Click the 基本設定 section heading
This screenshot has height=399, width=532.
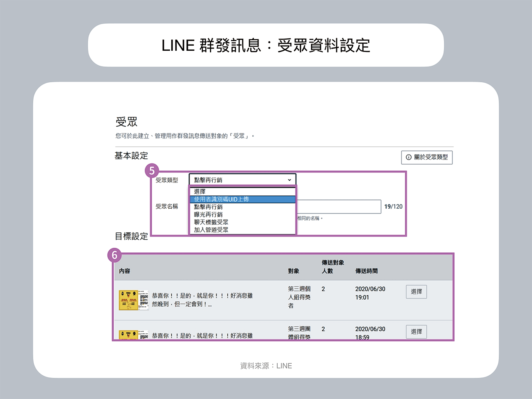coord(131,156)
